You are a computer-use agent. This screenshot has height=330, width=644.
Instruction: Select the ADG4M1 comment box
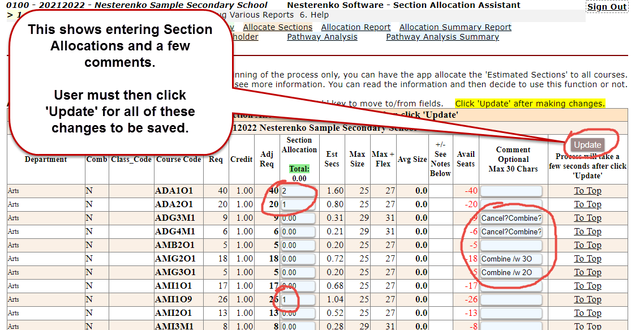(x=511, y=232)
